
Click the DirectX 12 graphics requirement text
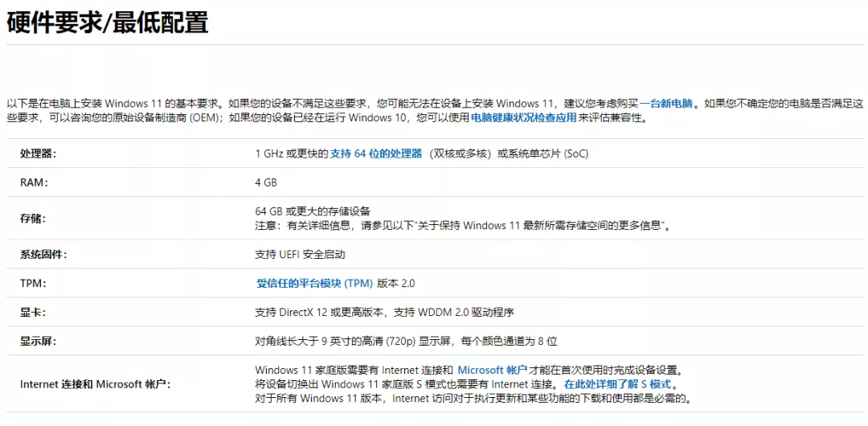[384, 313]
